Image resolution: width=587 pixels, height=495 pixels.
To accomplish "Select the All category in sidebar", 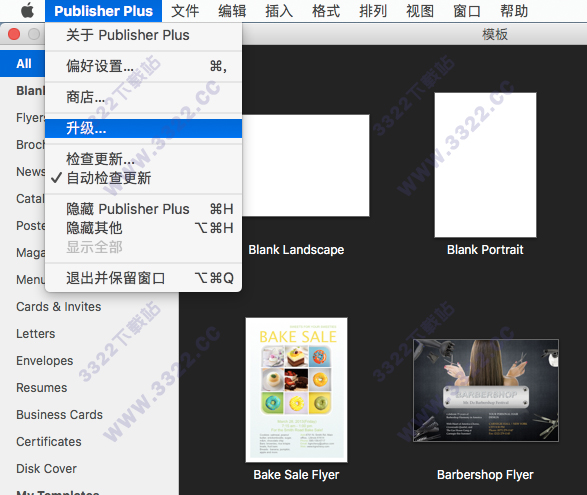I will 22,64.
